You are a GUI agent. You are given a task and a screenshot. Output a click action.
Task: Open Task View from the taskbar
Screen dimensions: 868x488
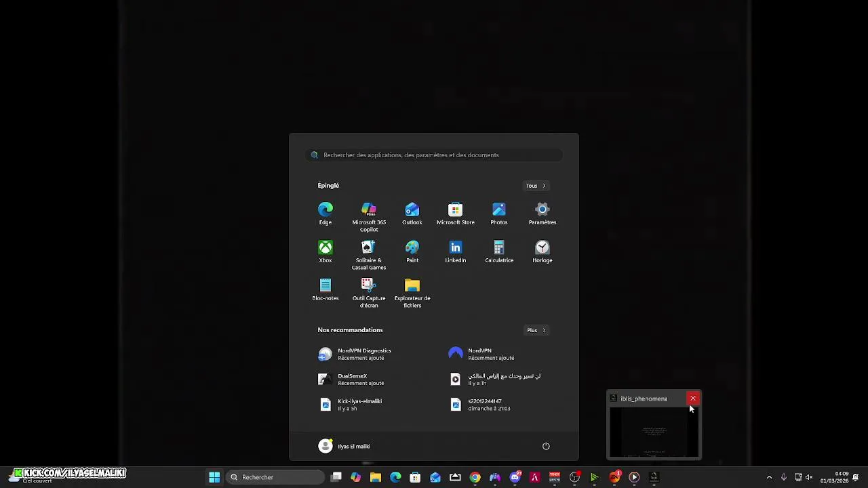coord(336,477)
